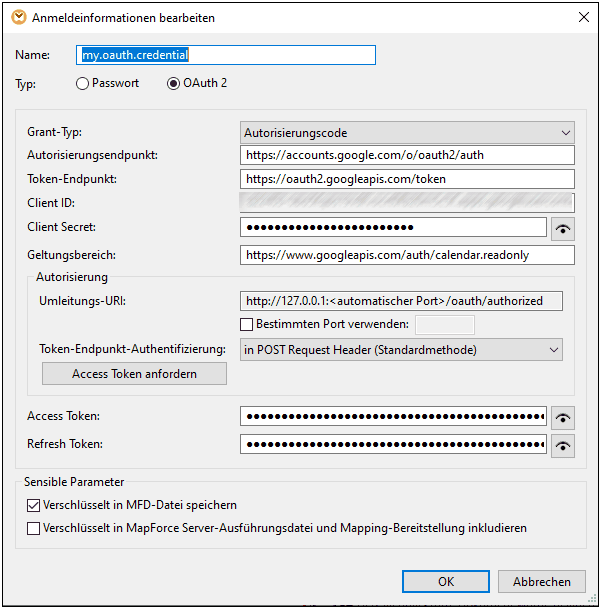Uncheck Verschlüsselt in MFD-Datei speichern
The height and width of the screenshot is (609, 601).
coord(34,505)
